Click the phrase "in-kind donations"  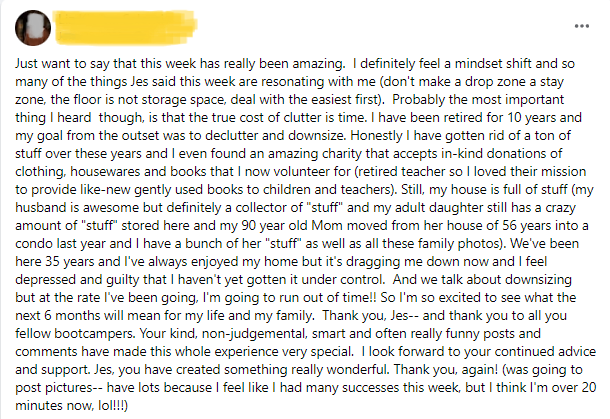(x=494, y=153)
